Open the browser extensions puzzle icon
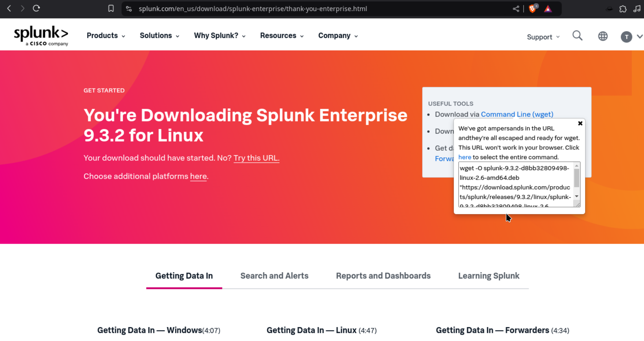Image resolution: width=644 pixels, height=341 pixels. 623,9
